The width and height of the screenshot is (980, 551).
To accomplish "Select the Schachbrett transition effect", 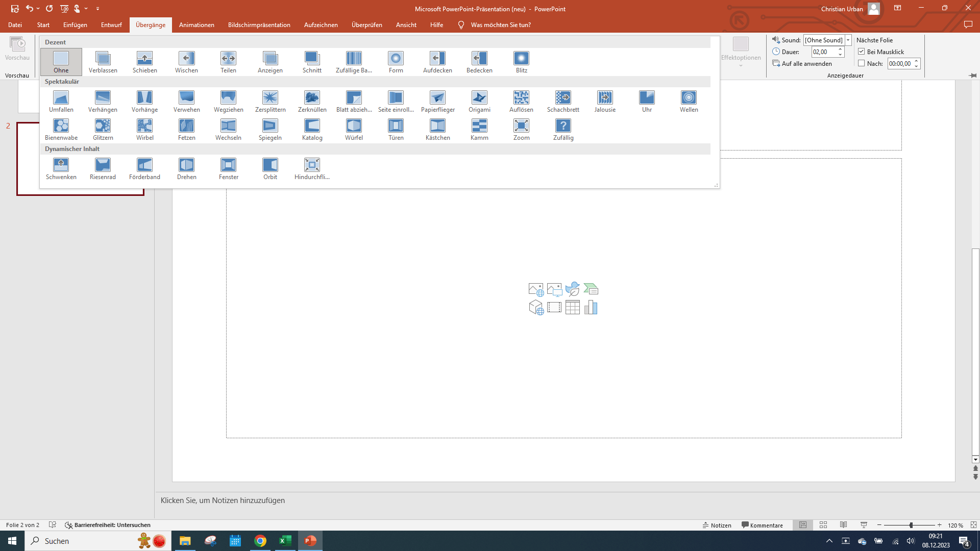I will [563, 102].
